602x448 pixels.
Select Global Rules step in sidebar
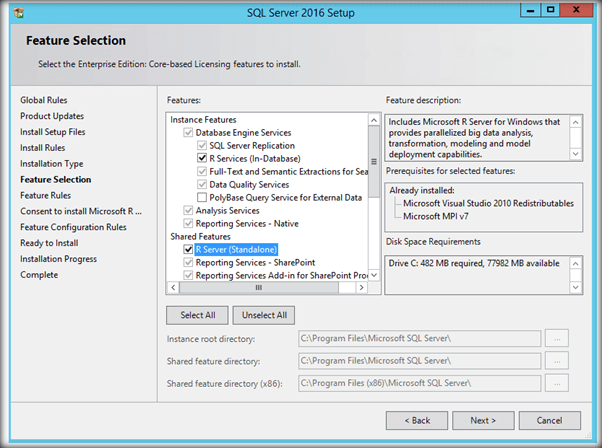coord(44,100)
